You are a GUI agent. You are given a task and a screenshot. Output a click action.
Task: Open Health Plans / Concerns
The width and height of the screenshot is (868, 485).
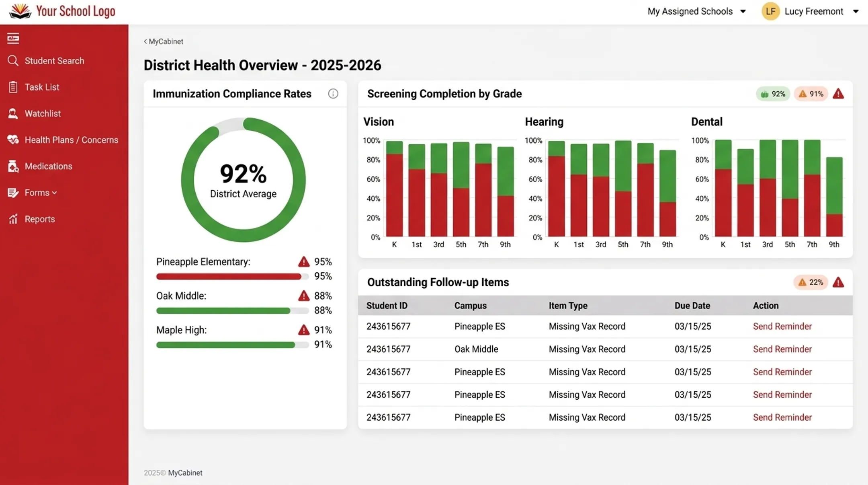tap(72, 140)
